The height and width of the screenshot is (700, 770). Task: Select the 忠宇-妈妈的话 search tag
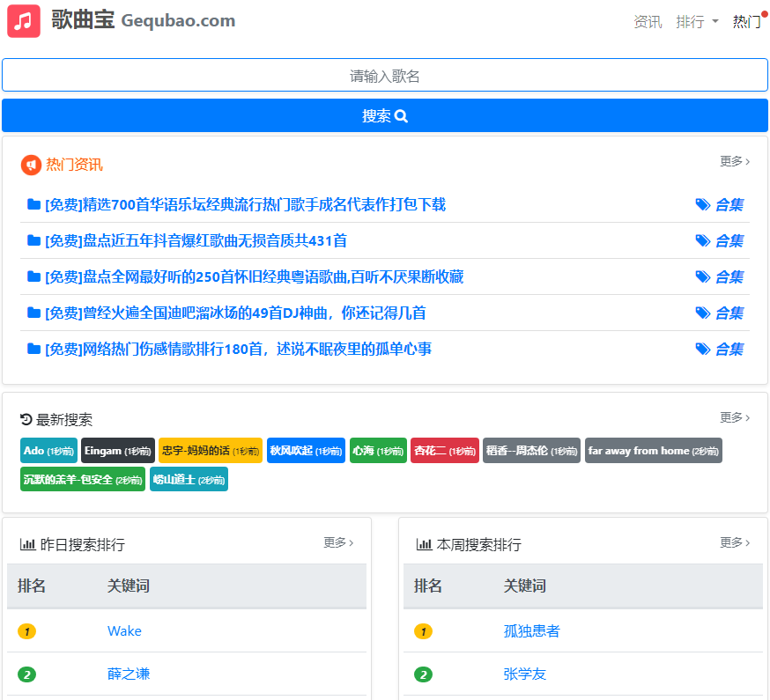pyautogui.click(x=211, y=451)
